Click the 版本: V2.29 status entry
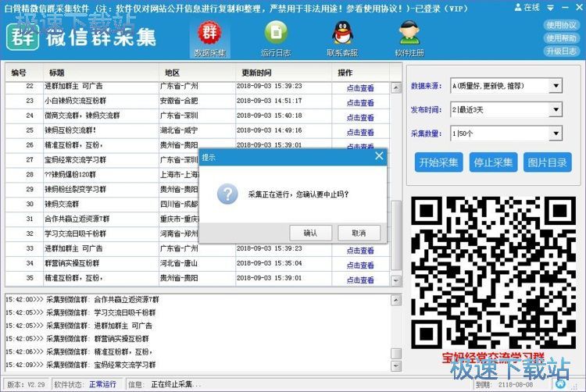586x392 pixels. tap(26, 384)
